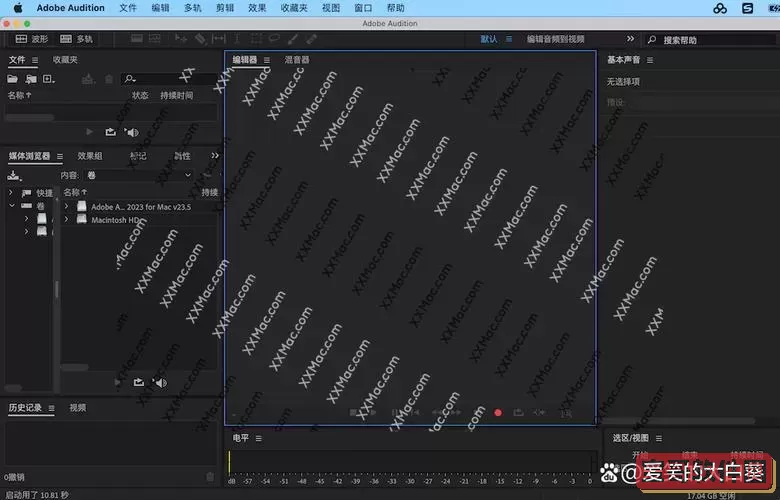Open the 多轨 menu in menu bar
The image size is (780, 500).
click(193, 8)
